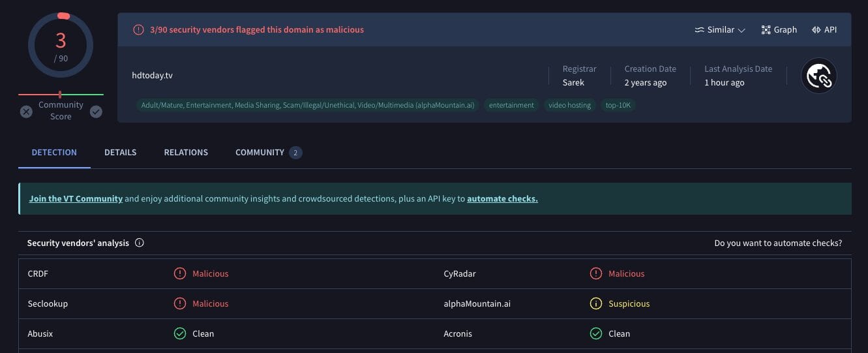868x353 pixels.
Task: Click the video hosting tag
Action: (569, 105)
